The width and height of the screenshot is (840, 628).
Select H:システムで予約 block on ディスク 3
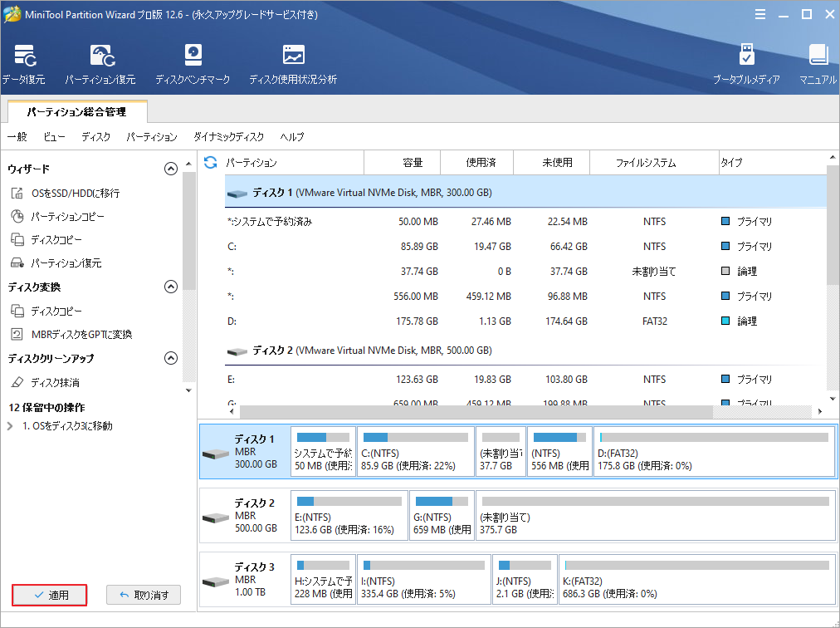tap(323, 579)
